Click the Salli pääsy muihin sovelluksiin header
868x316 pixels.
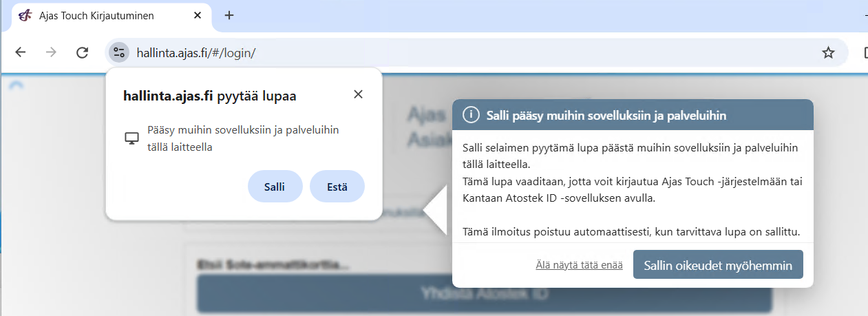(606, 115)
